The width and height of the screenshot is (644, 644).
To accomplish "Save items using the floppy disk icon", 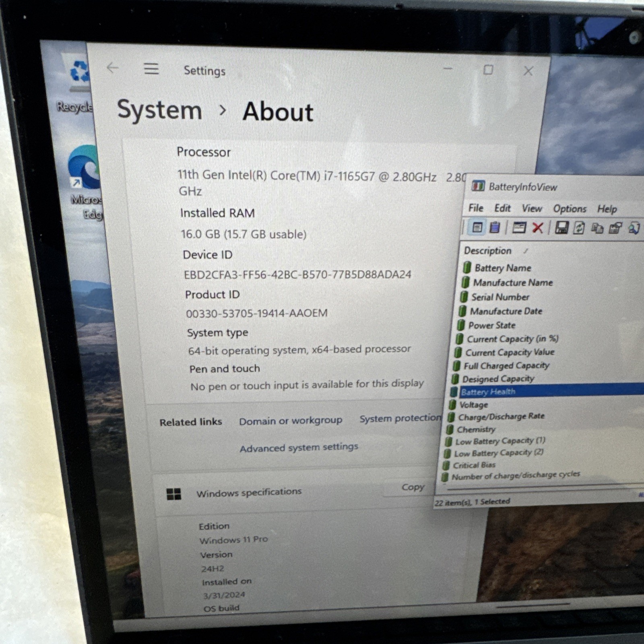I will 561,228.
